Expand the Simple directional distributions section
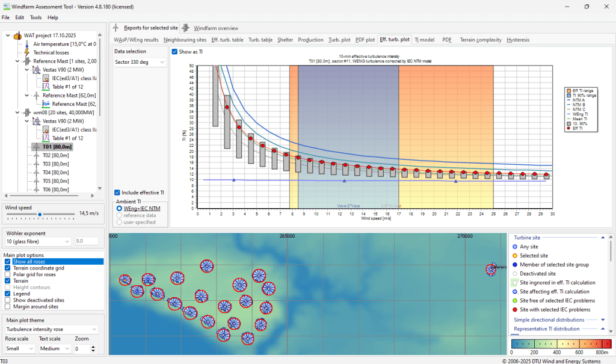 tap(603, 319)
